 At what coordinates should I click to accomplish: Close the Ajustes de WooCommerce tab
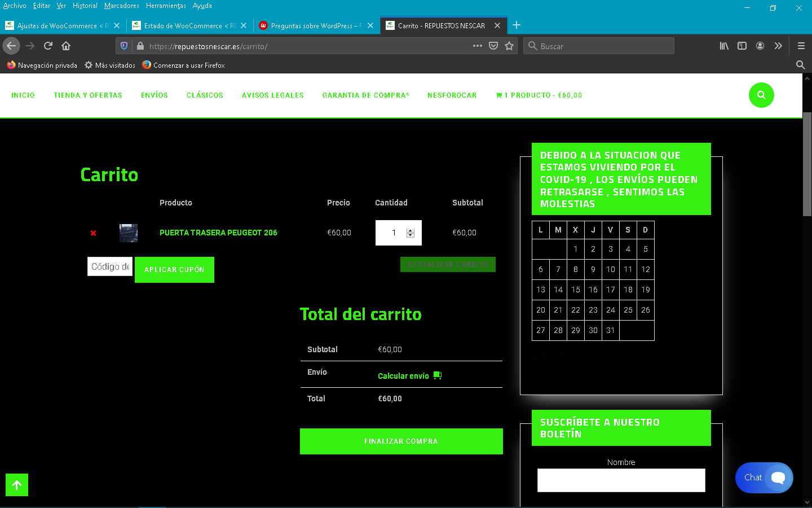[117, 25]
